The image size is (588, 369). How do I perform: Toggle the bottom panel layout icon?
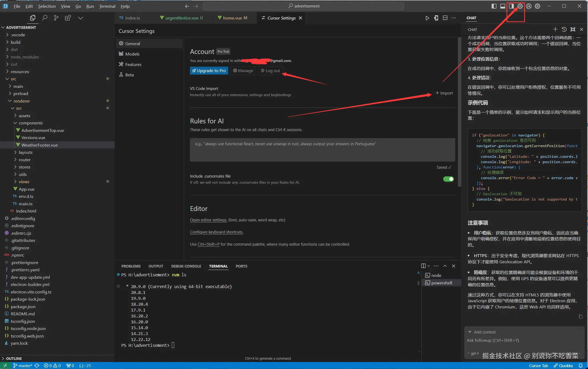[503, 6]
